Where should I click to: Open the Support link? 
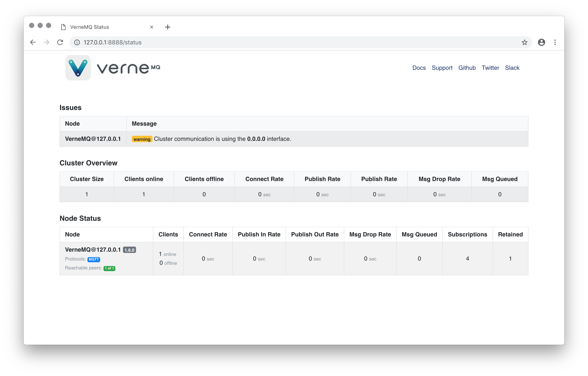tap(442, 68)
